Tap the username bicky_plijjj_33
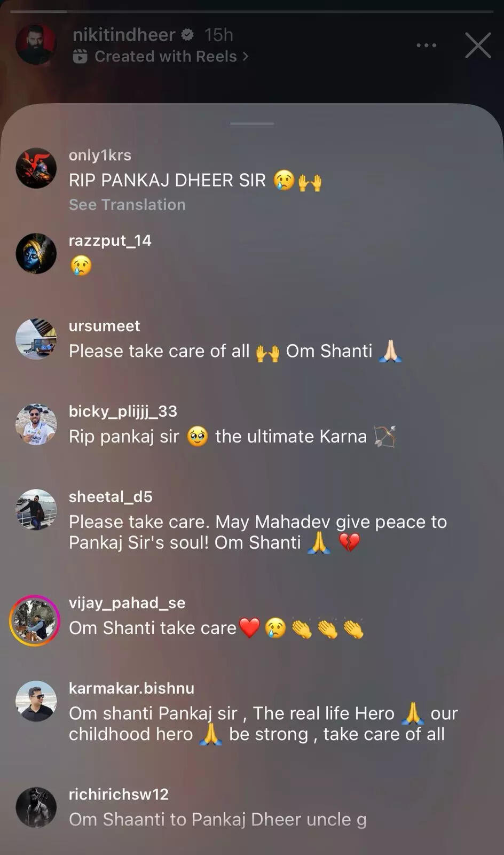This screenshot has height=855, width=504. pos(123,411)
